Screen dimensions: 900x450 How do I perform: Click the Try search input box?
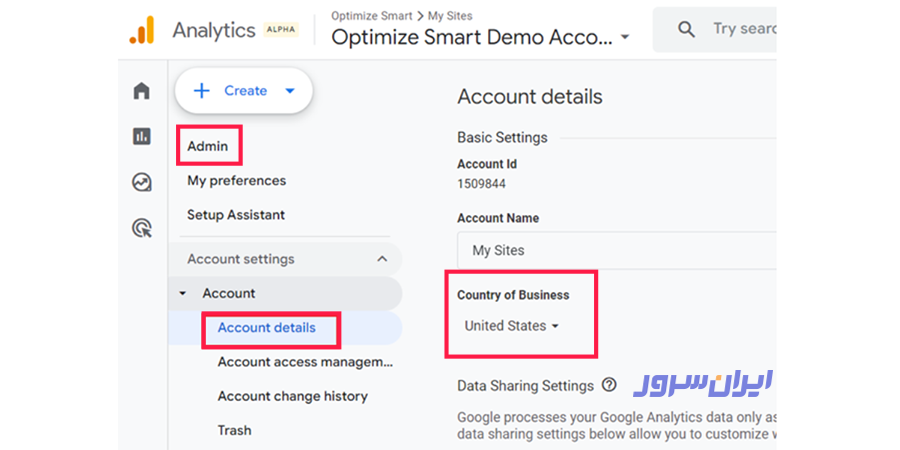715,29
